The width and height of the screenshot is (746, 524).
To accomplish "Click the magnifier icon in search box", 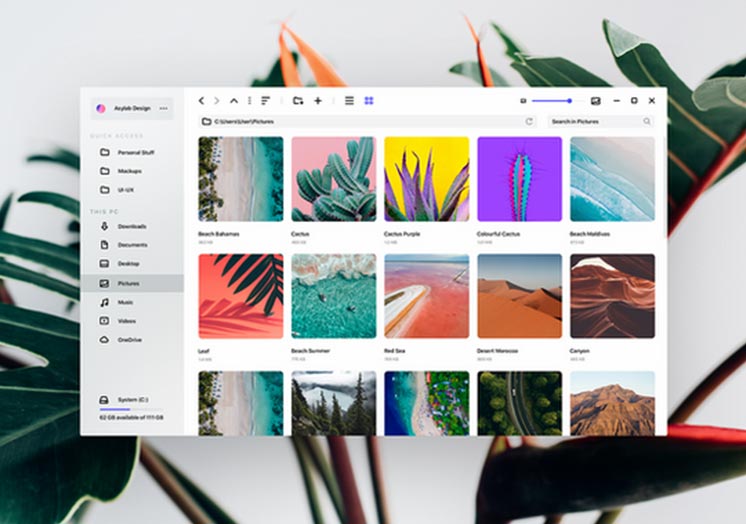I will click(x=647, y=121).
